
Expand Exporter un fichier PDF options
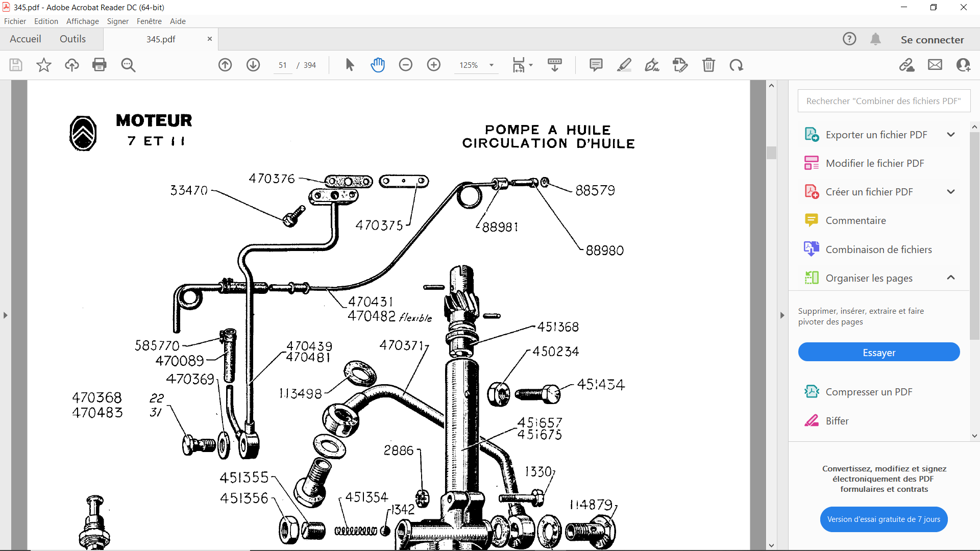[950, 135]
